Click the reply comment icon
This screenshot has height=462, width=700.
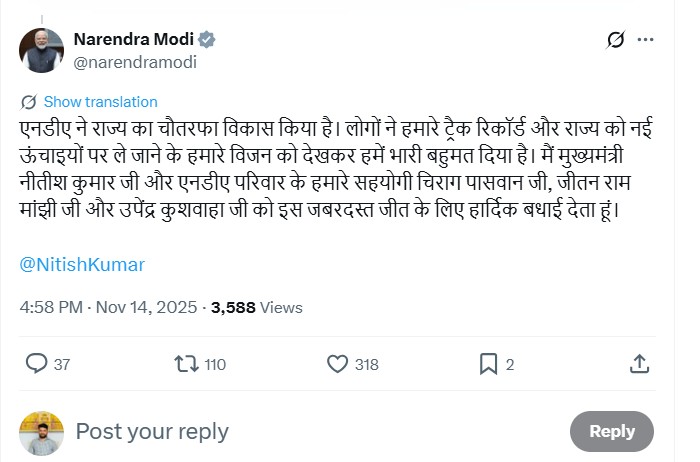click(x=36, y=364)
